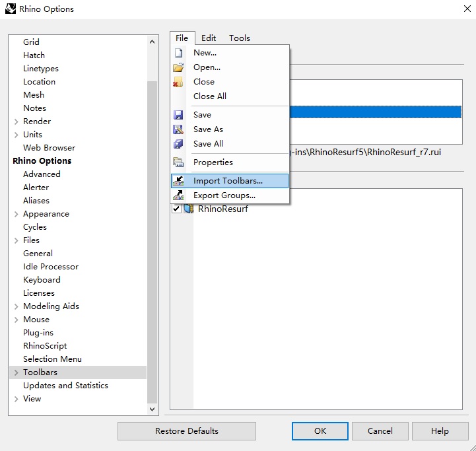This screenshot has width=476, height=451.
Task: Select Linetypes in options tree
Action: 41,69
